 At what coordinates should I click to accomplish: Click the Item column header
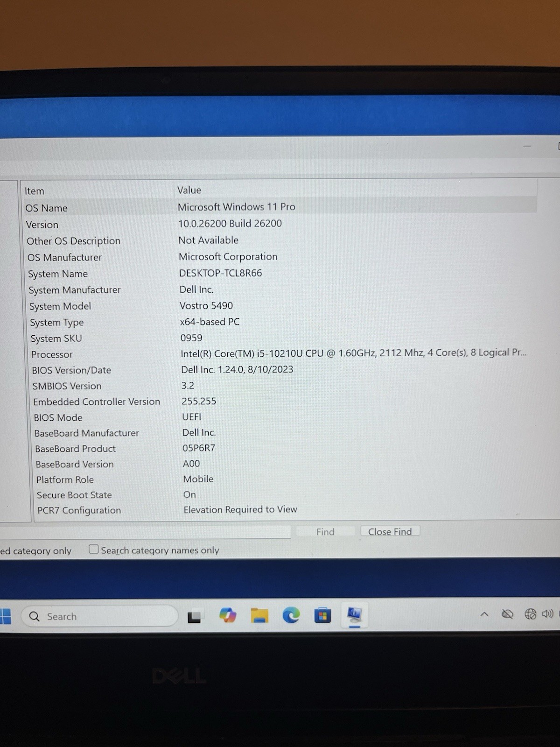pos(35,191)
